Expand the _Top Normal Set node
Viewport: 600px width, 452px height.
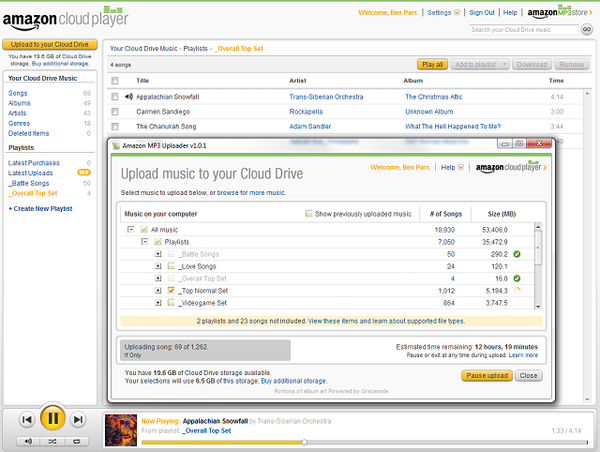coord(158,290)
